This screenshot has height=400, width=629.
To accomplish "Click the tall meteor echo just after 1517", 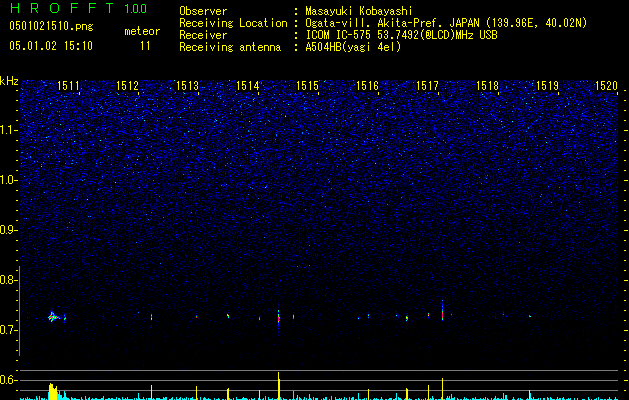I will (442, 311).
